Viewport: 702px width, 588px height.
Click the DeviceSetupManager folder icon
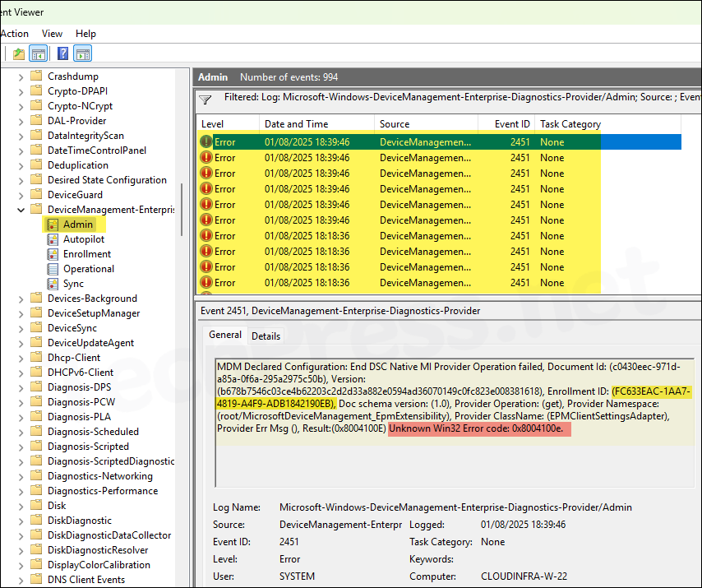coord(36,313)
